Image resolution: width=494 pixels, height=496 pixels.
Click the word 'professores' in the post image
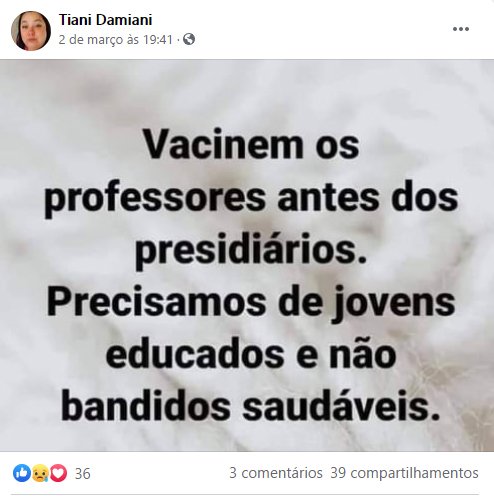coord(155,199)
